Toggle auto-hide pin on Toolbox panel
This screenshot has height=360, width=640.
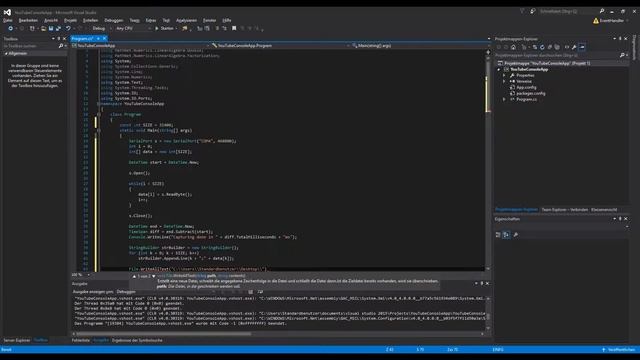pos(59,39)
